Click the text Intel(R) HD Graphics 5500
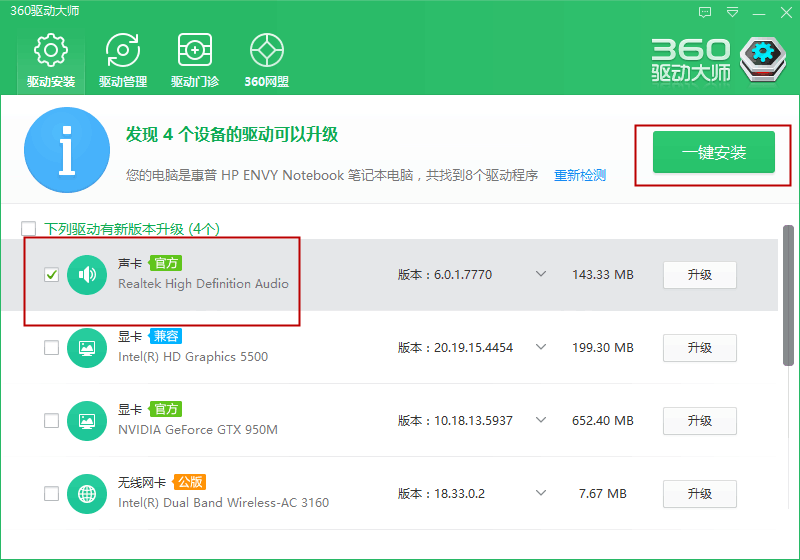 (193, 357)
